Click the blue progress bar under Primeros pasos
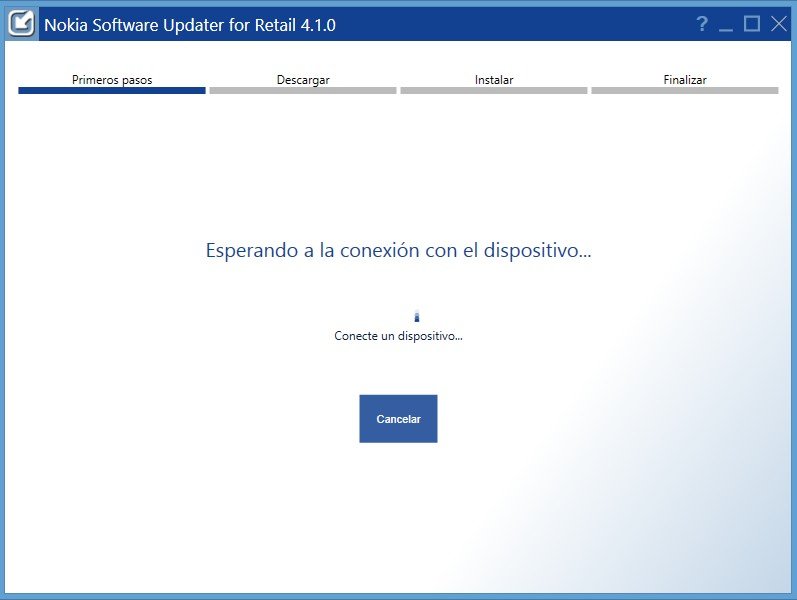 click(x=112, y=91)
